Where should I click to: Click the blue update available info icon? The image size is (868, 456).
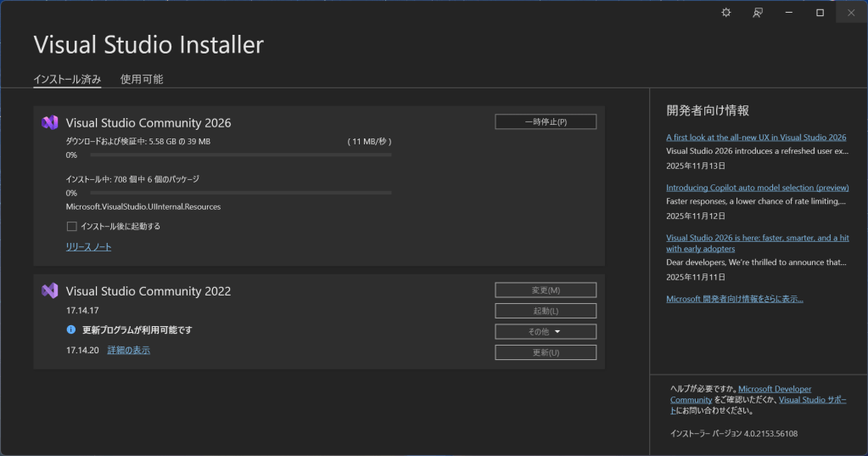click(x=71, y=329)
